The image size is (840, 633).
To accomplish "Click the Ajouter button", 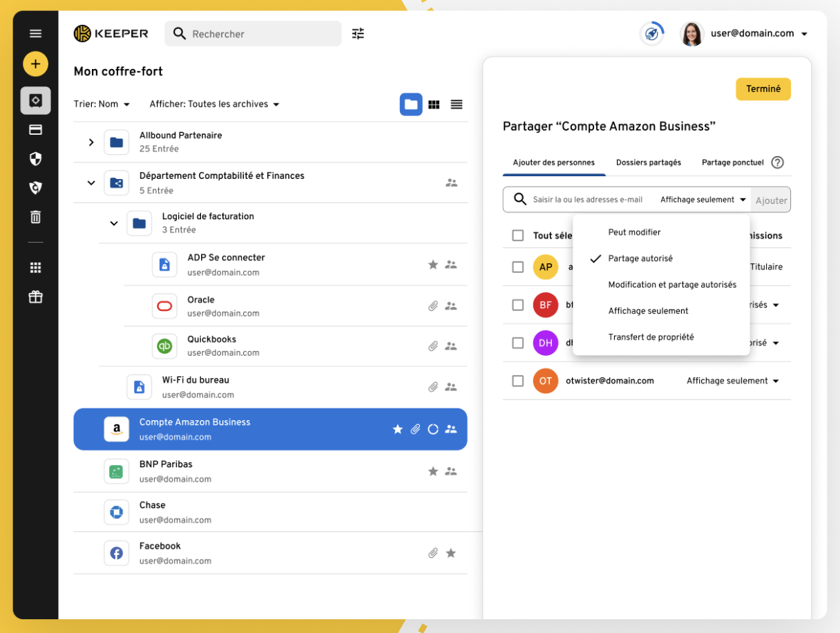I will [x=771, y=200].
